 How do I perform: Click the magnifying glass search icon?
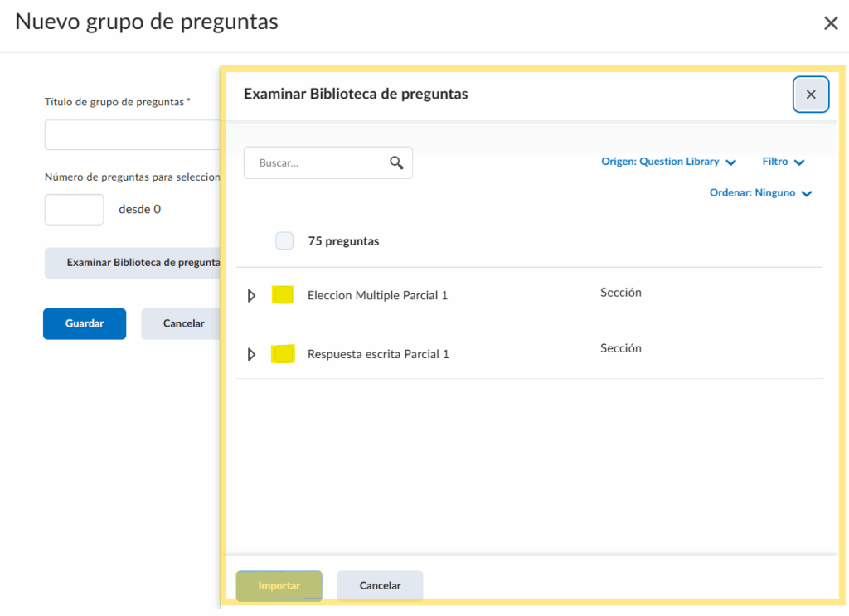click(396, 162)
